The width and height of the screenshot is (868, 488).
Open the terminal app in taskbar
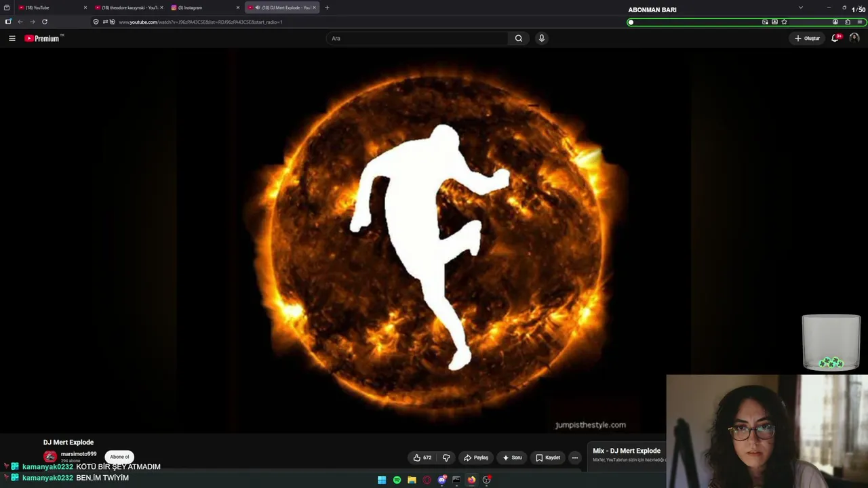tap(456, 480)
